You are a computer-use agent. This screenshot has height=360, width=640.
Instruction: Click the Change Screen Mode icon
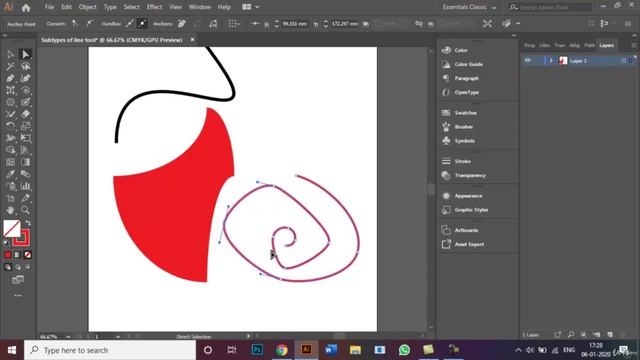pyautogui.click(x=18, y=280)
